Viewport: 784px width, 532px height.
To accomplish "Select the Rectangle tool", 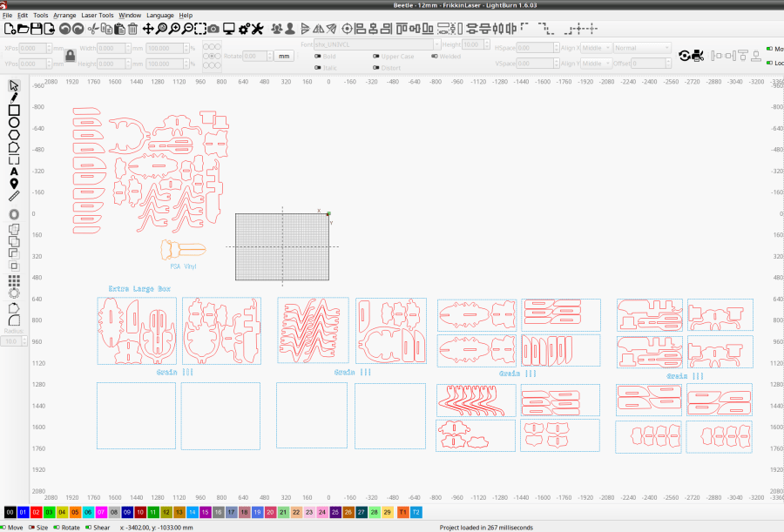I will pos(12,110).
